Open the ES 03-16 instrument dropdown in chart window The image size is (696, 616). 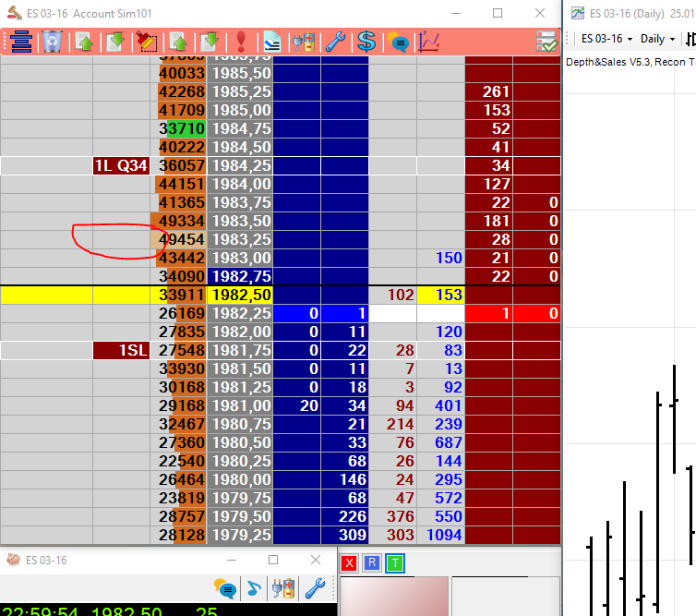pos(606,39)
